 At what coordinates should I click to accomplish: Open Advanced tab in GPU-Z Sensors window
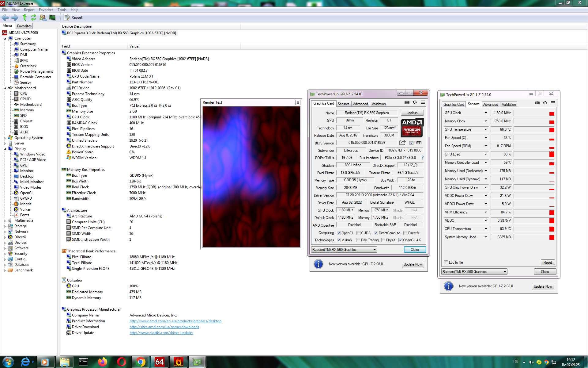tap(490, 105)
